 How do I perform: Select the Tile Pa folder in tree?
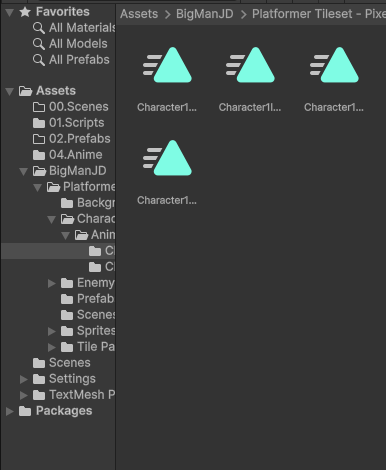pyautogui.click(x=88, y=347)
